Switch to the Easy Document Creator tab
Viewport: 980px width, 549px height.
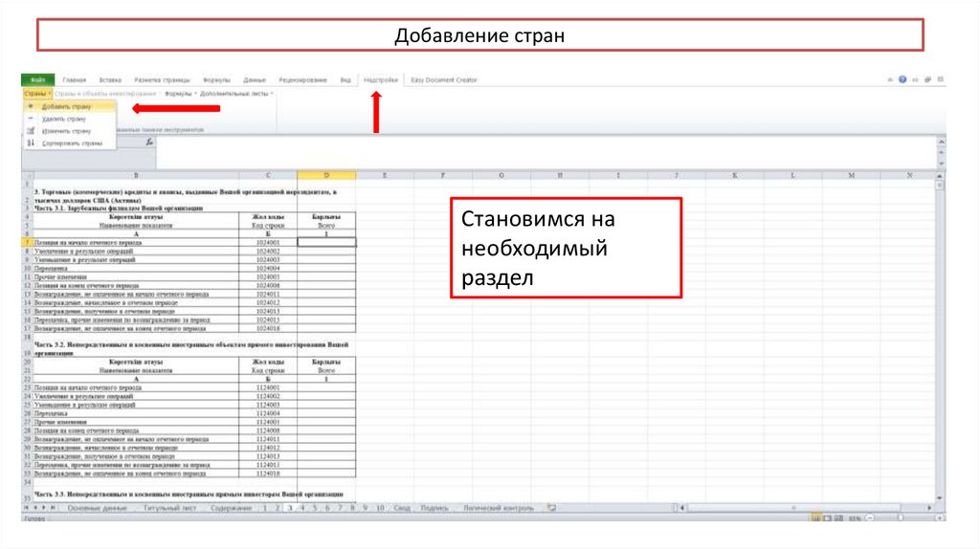(x=444, y=80)
